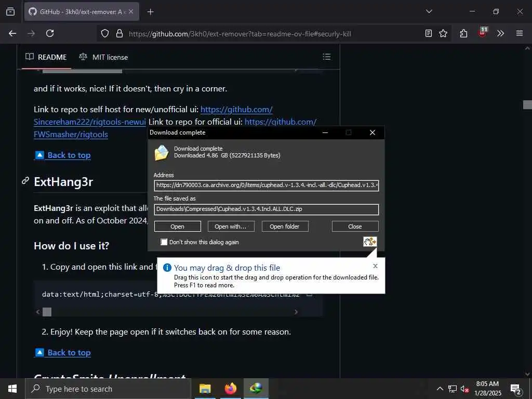Click the page vertical scrollbar thumb
Viewport: 532px width, 399px height.
point(527,105)
